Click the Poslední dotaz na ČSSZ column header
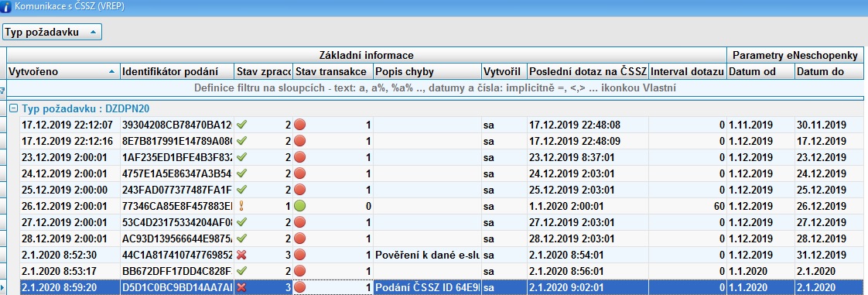Screen dimensions: 868x295 tap(587, 71)
